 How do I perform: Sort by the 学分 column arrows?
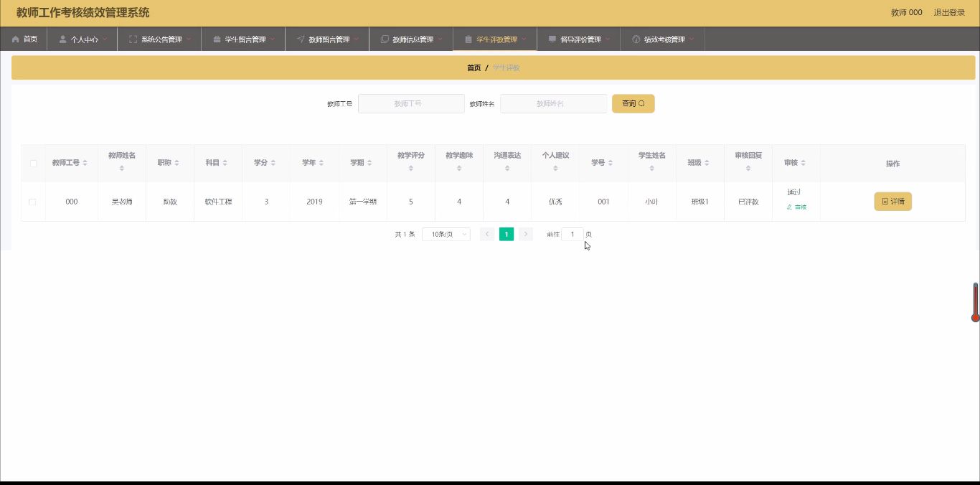point(273,164)
